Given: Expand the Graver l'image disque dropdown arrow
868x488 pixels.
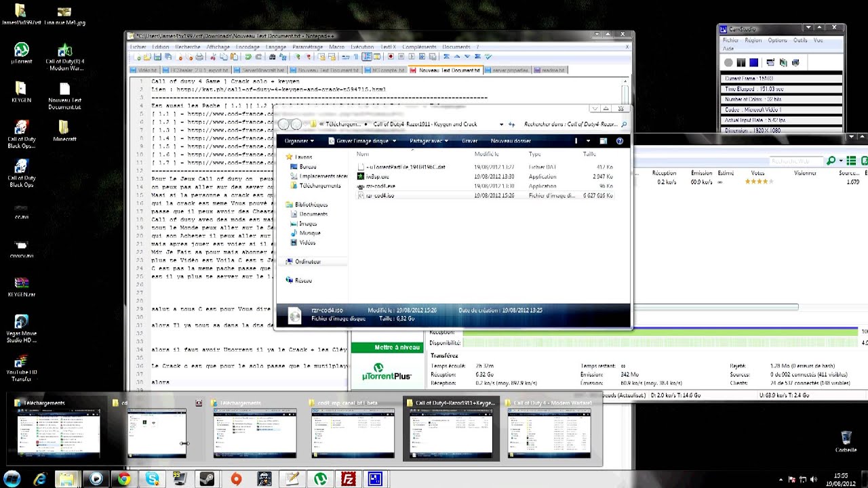Looking at the screenshot, I should point(394,141).
